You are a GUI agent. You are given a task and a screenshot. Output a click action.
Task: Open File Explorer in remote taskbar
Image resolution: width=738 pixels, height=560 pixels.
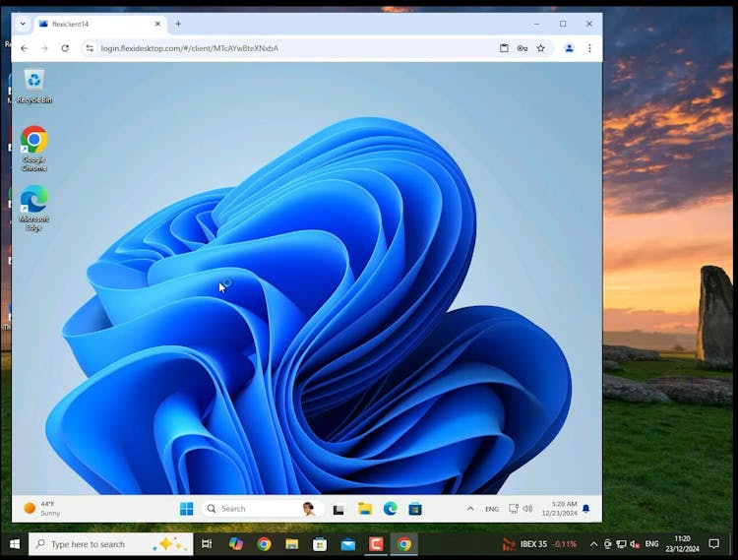pos(364,509)
